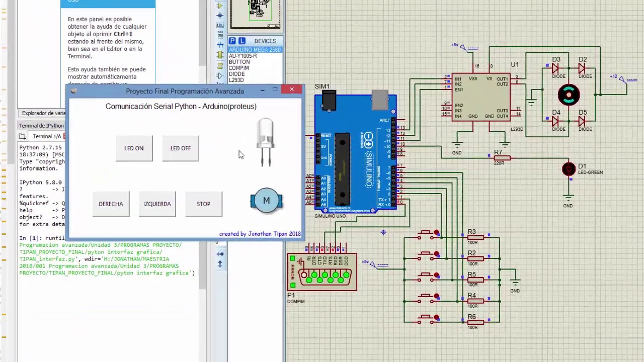The height and width of the screenshot is (362, 644).
Task: Click diode D5 symbol in the schematic
Action: (x=582, y=121)
